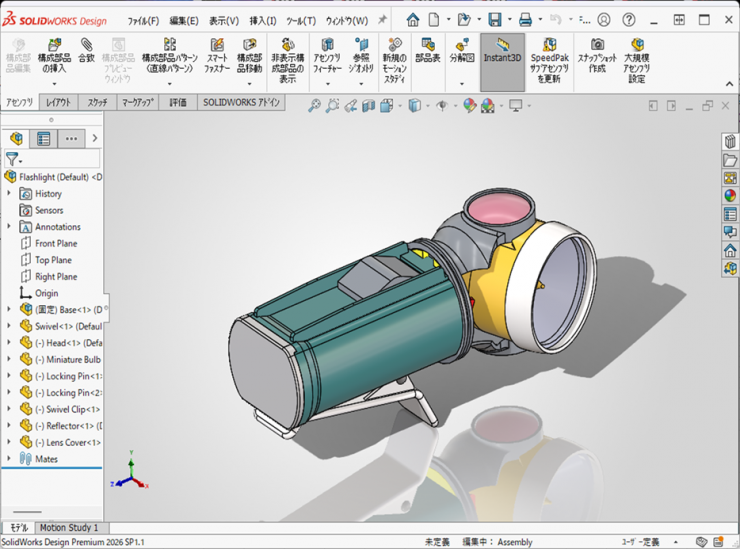Click the FeatureManager design tree tab icon

coord(17,139)
